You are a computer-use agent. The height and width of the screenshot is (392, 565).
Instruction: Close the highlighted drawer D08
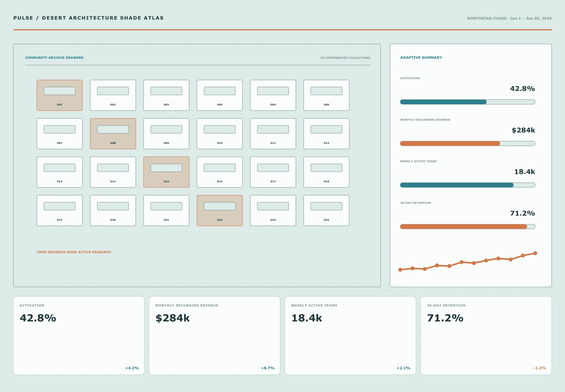(x=113, y=134)
